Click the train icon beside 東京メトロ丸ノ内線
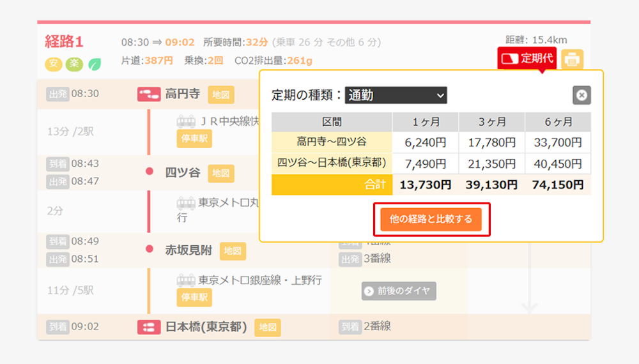 (x=186, y=203)
